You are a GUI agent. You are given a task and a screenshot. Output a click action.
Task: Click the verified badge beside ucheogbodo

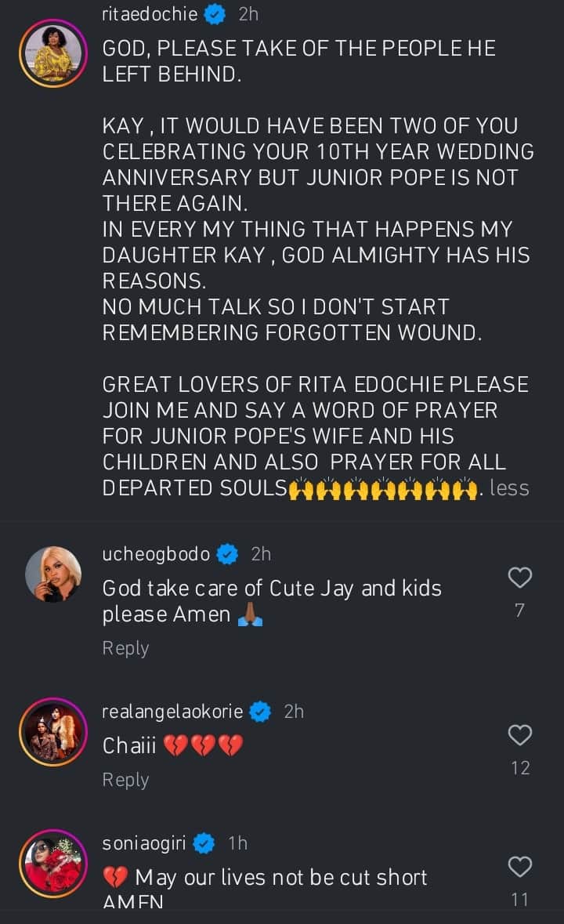click(228, 554)
